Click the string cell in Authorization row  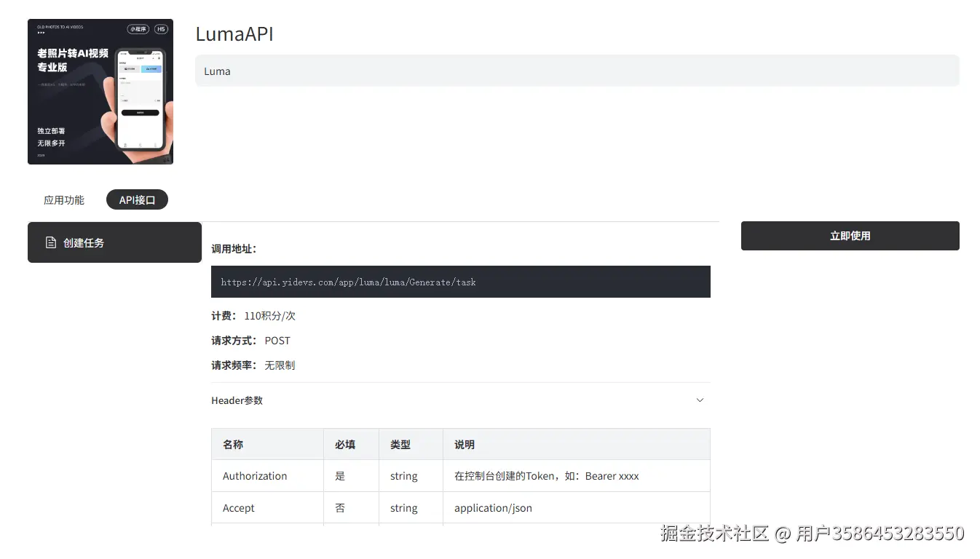tap(411, 476)
